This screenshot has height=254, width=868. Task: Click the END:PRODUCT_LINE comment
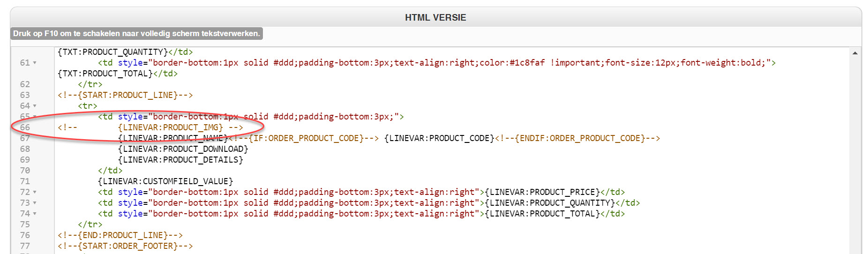[x=120, y=235]
